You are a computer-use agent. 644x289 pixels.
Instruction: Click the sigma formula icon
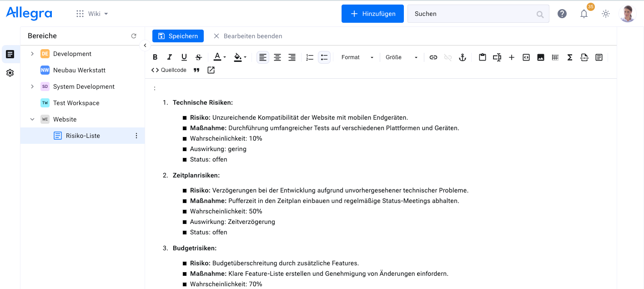click(570, 57)
